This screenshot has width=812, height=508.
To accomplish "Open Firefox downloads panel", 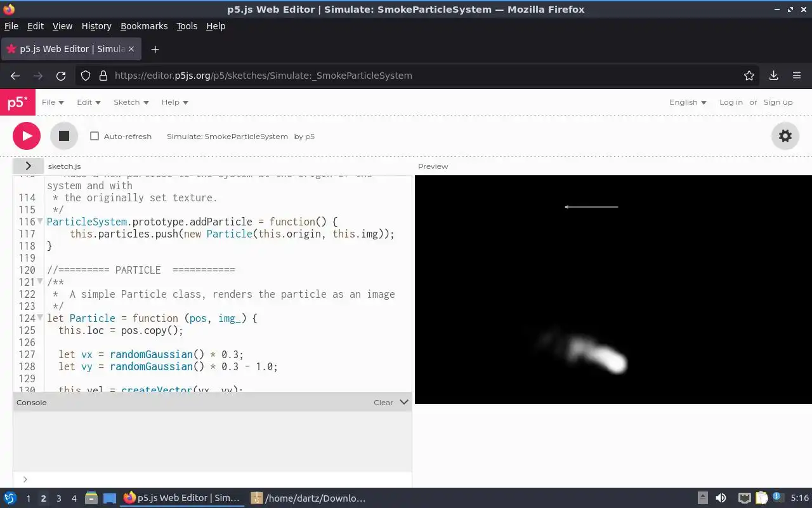I will pyautogui.click(x=773, y=76).
